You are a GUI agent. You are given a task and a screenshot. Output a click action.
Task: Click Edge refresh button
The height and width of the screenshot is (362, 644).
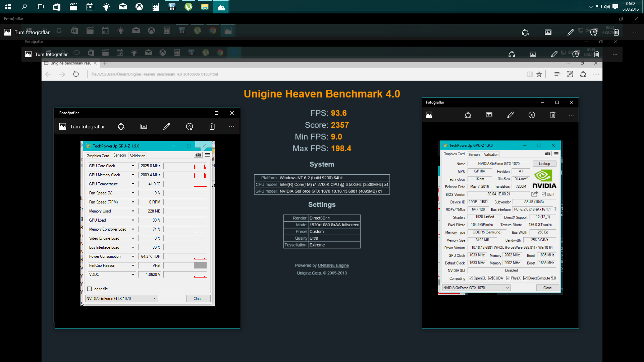76,74
